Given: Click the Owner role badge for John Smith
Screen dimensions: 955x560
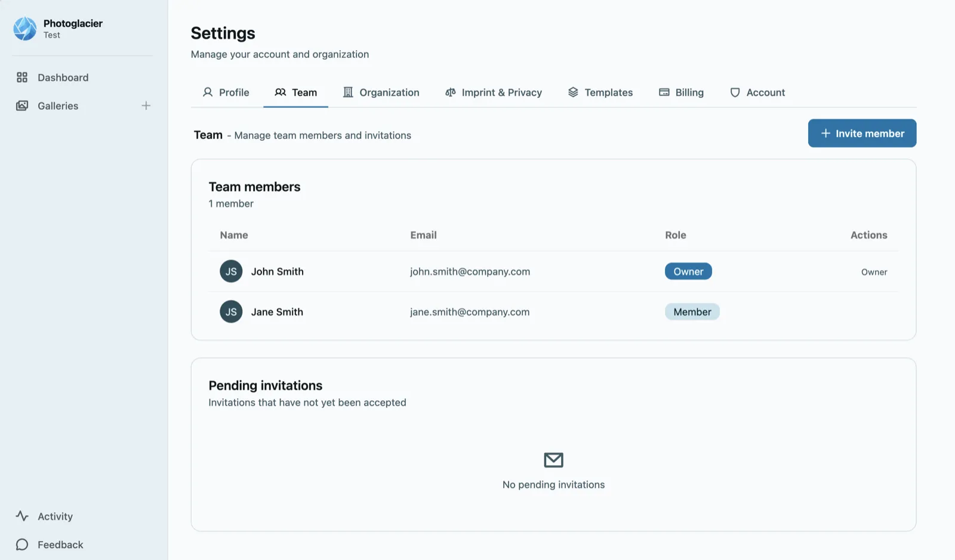Looking at the screenshot, I should pyautogui.click(x=688, y=271).
